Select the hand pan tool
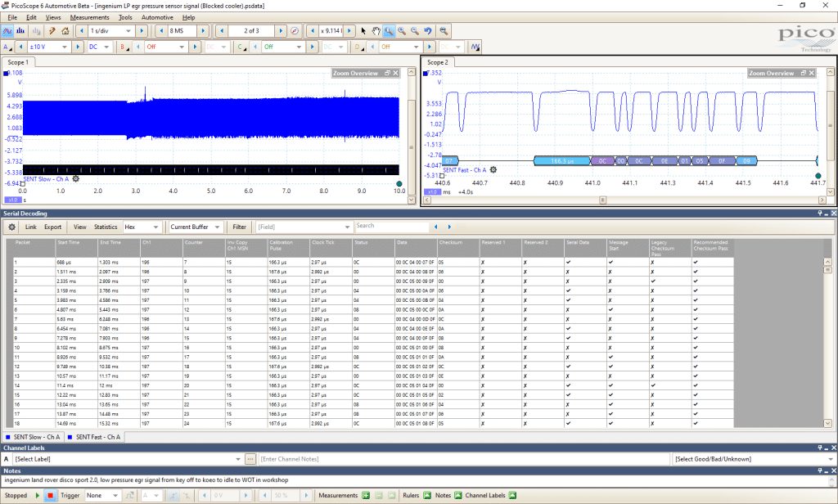Image resolution: width=838 pixels, height=504 pixels. tap(376, 31)
